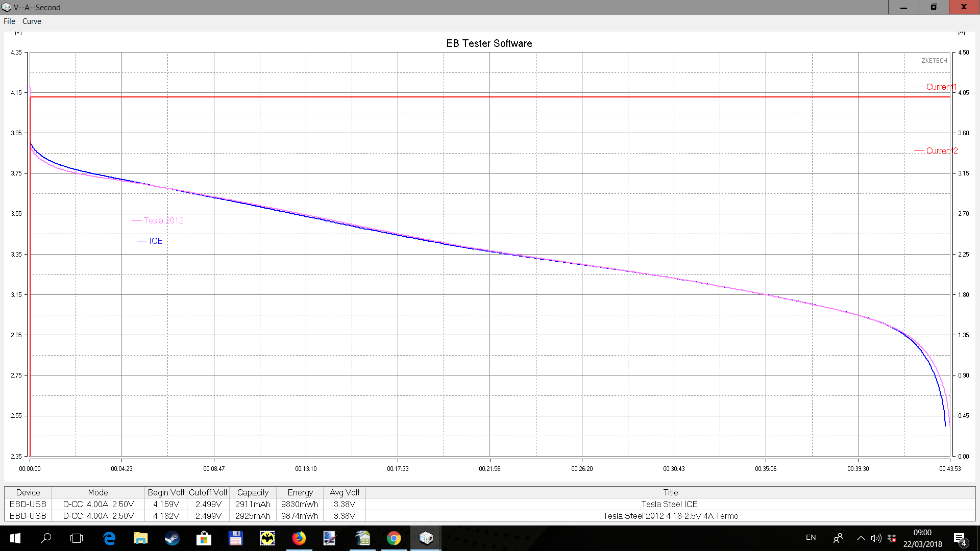The height and width of the screenshot is (551, 980).
Task: Click the Capacity column header
Action: 253,492
